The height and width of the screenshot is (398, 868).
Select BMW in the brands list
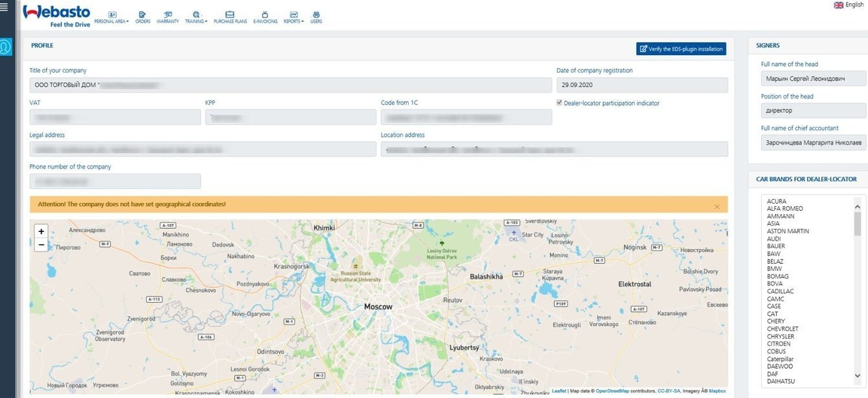tap(774, 269)
